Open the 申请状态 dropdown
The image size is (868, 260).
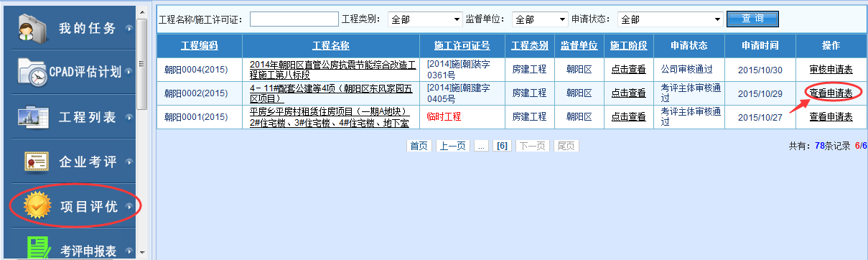[670, 19]
